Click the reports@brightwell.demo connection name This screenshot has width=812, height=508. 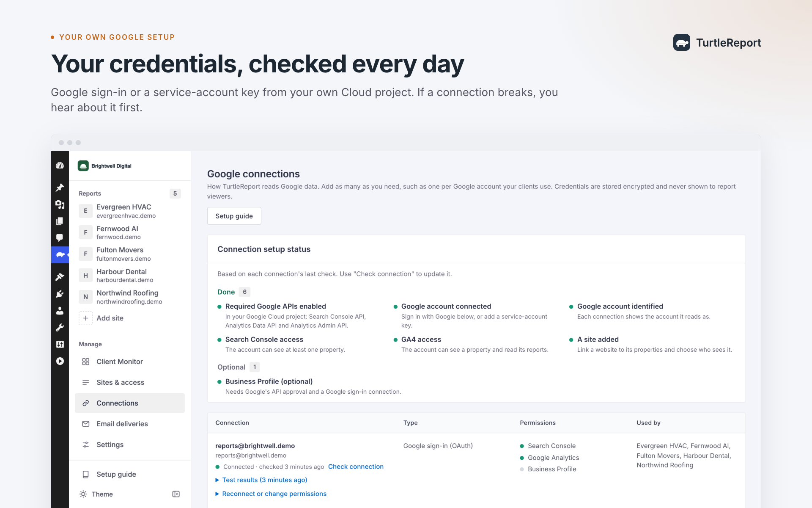(255, 446)
